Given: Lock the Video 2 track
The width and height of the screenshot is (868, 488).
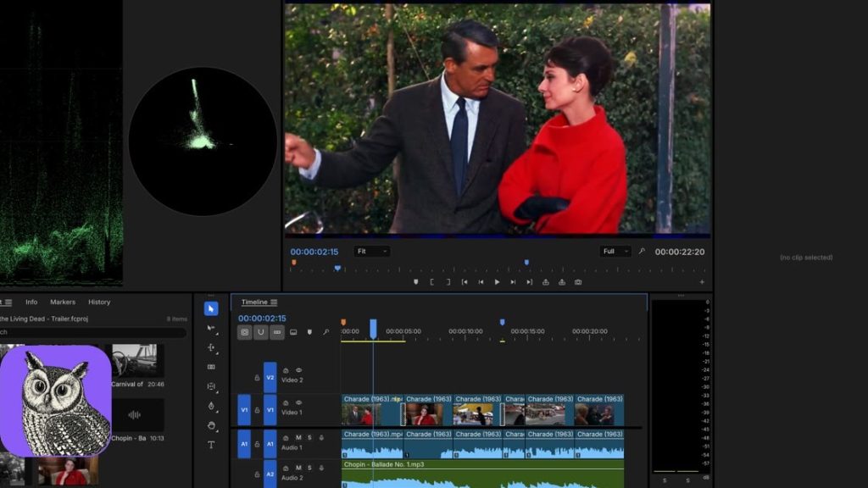Looking at the screenshot, I should (x=257, y=378).
